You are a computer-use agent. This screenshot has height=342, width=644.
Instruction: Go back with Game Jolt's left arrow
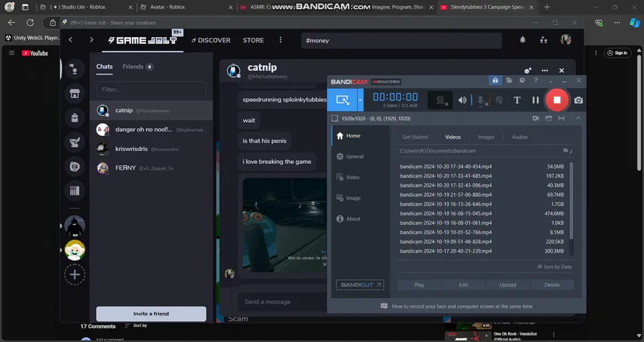coord(71,40)
